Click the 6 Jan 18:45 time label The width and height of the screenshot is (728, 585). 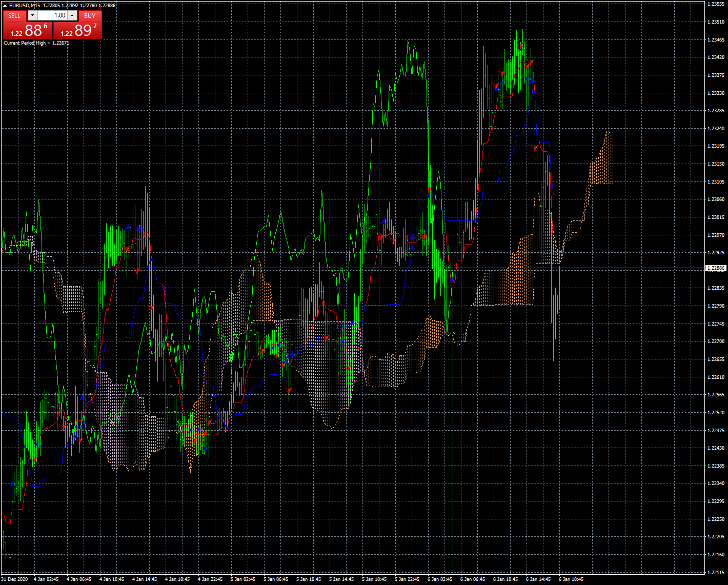571,579
